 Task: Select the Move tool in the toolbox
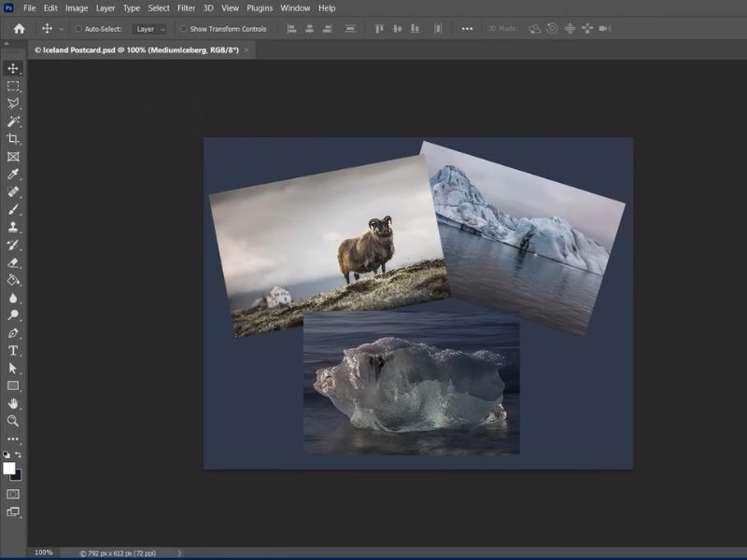pos(13,68)
